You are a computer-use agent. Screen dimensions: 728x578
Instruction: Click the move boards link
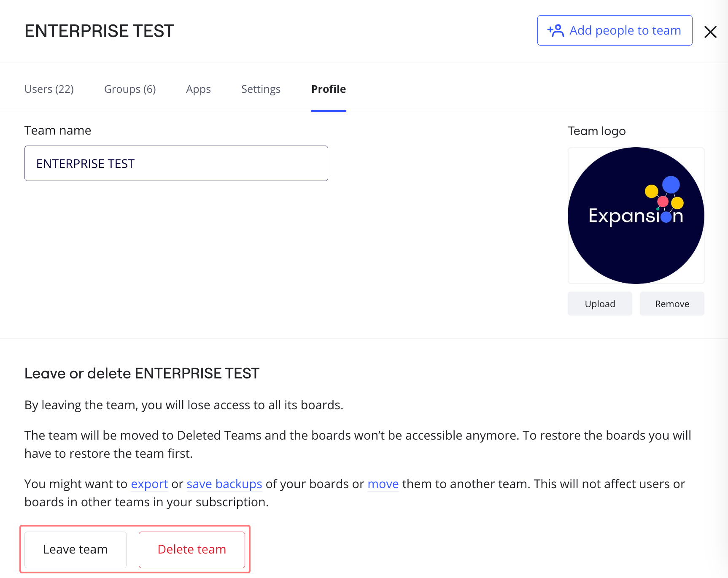[383, 484]
